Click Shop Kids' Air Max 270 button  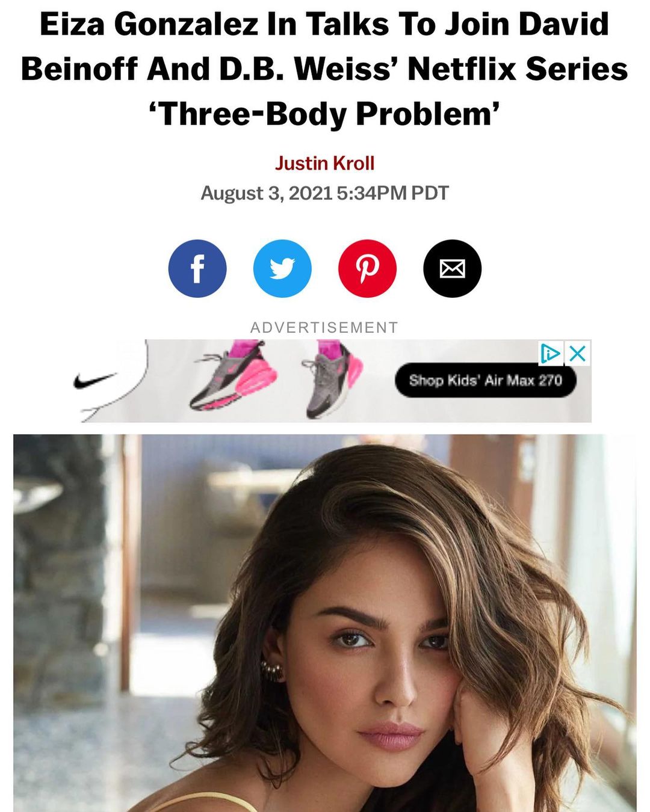pyautogui.click(x=485, y=380)
